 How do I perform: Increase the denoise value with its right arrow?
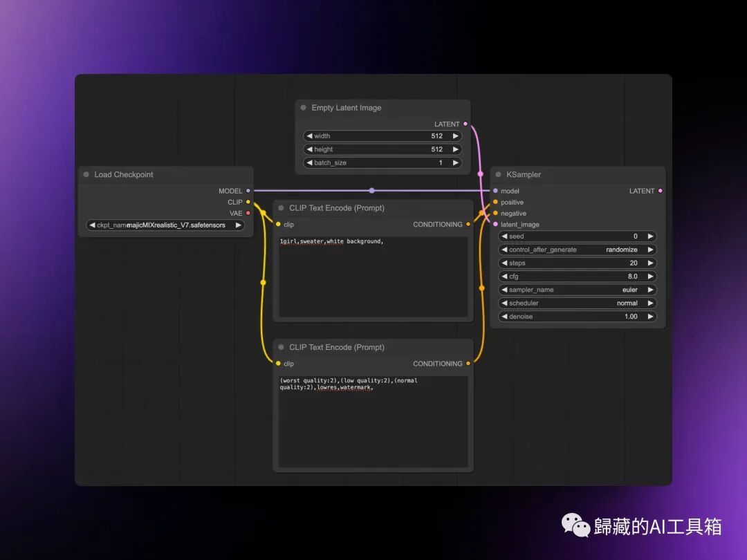[650, 316]
